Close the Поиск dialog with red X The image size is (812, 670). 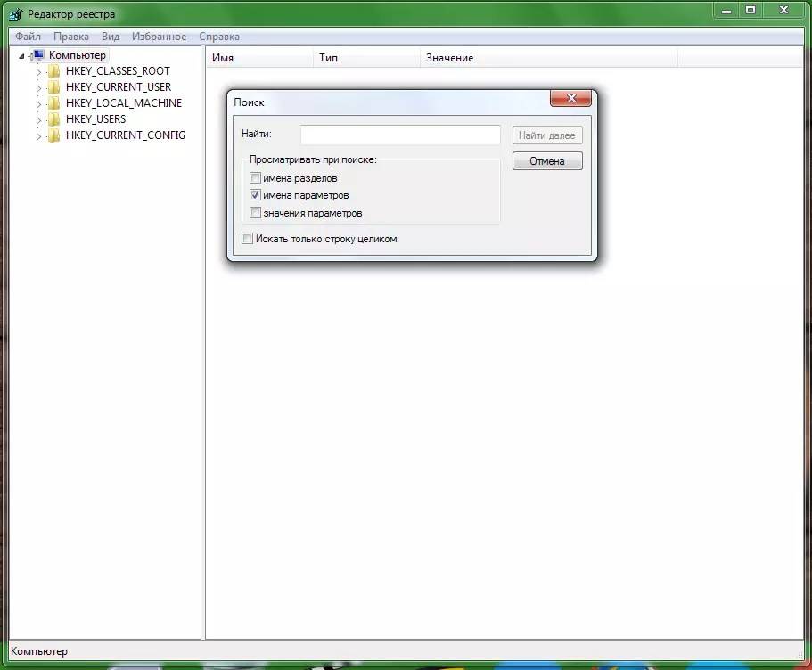pos(570,99)
